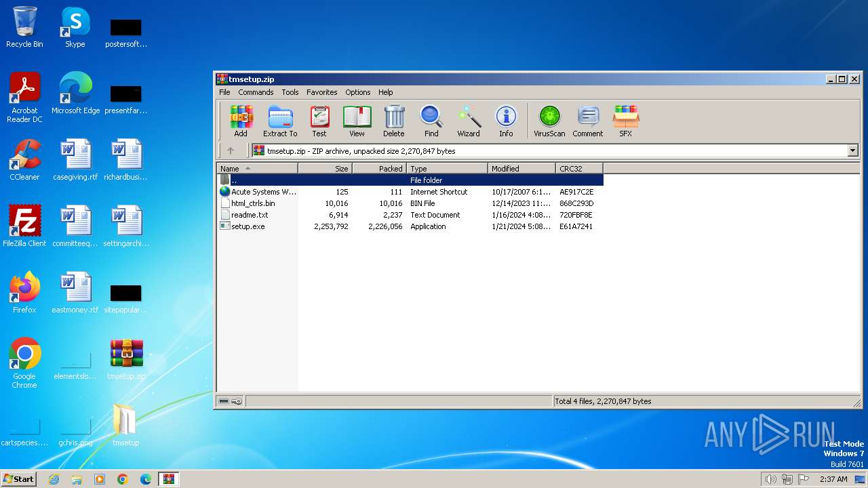Select setup.exe in the archive
This screenshot has height=488, width=868.
[x=410, y=226]
